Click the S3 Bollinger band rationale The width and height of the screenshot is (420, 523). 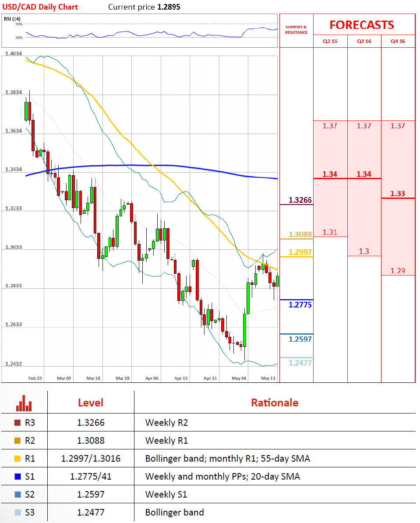point(175,512)
